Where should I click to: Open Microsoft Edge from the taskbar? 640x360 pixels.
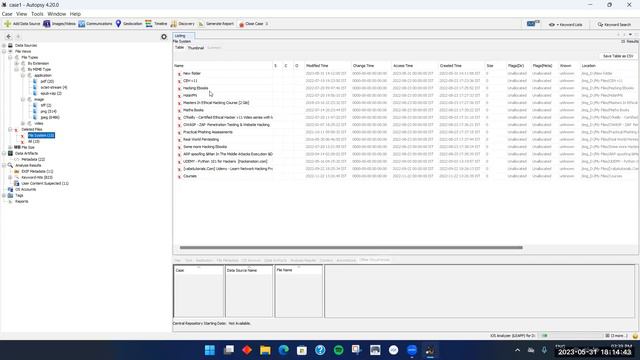pyautogui.click(x=284, y=350)
